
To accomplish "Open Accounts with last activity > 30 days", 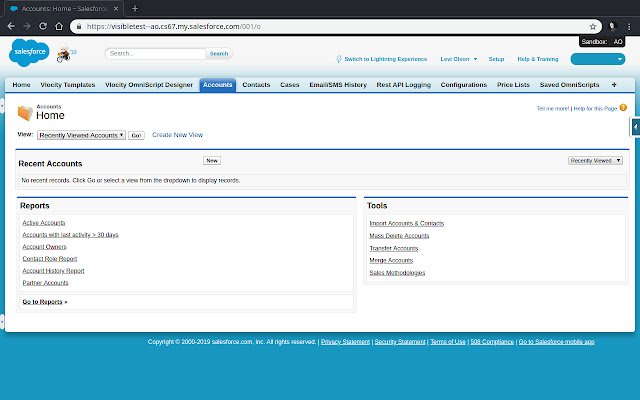I will [x=70, y=235].
